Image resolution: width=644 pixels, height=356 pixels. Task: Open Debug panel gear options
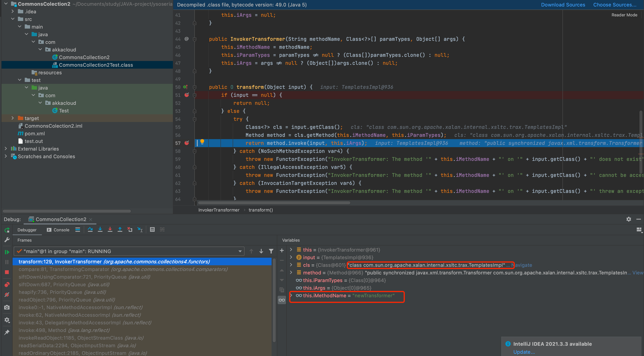coord(629,219)
